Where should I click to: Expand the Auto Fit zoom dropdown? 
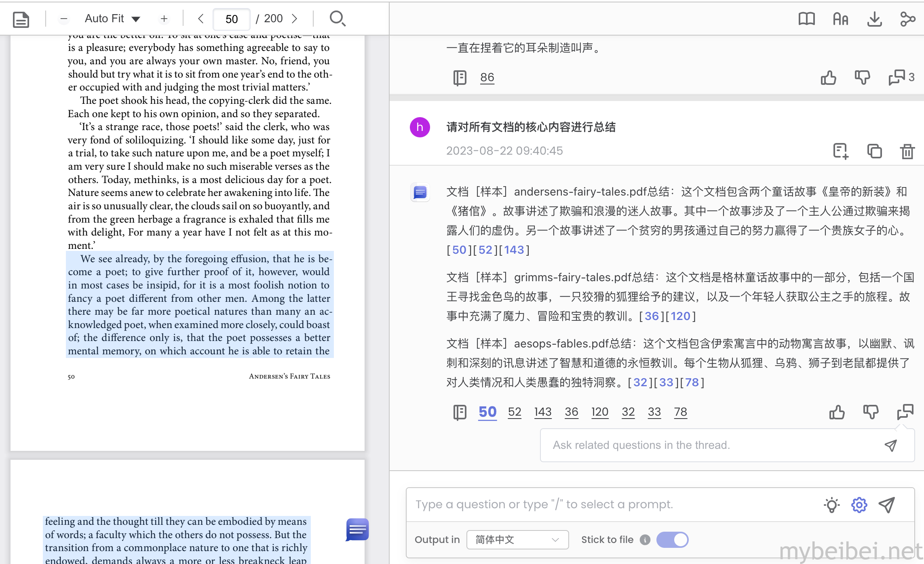pos(113,19)
